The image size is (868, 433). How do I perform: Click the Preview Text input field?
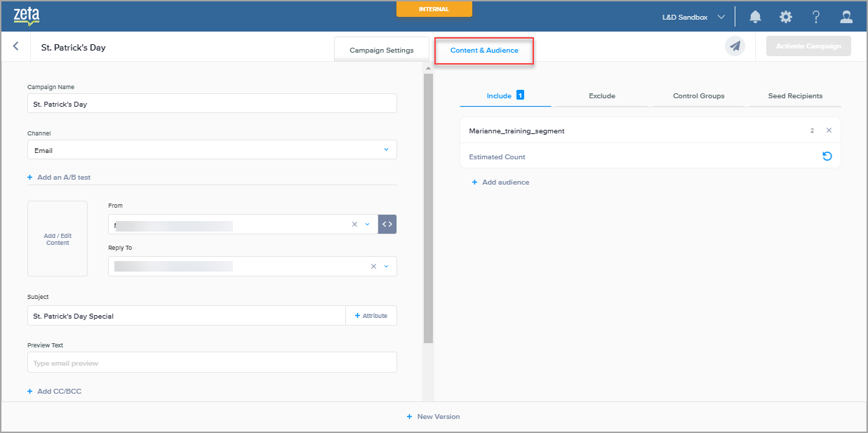pos(212,363)
